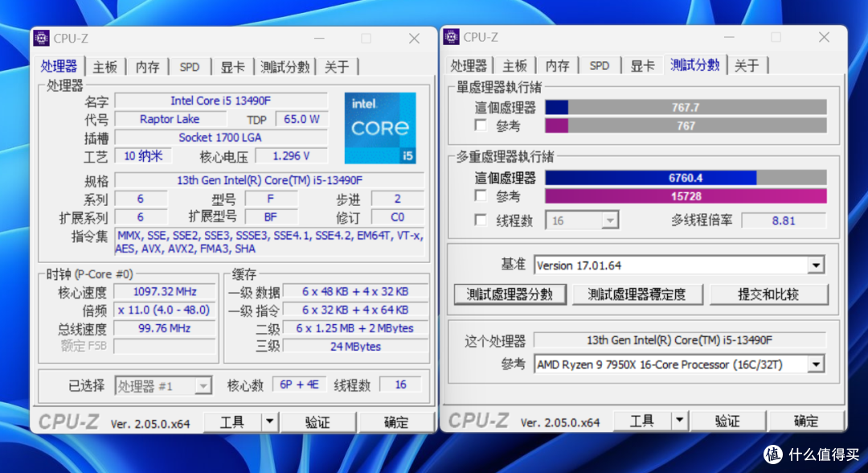The height and width of the screenshot is (473, 868).
Task: Click TDP value 65.0 W
Action: pyautogui.click(x=301, y=119)
